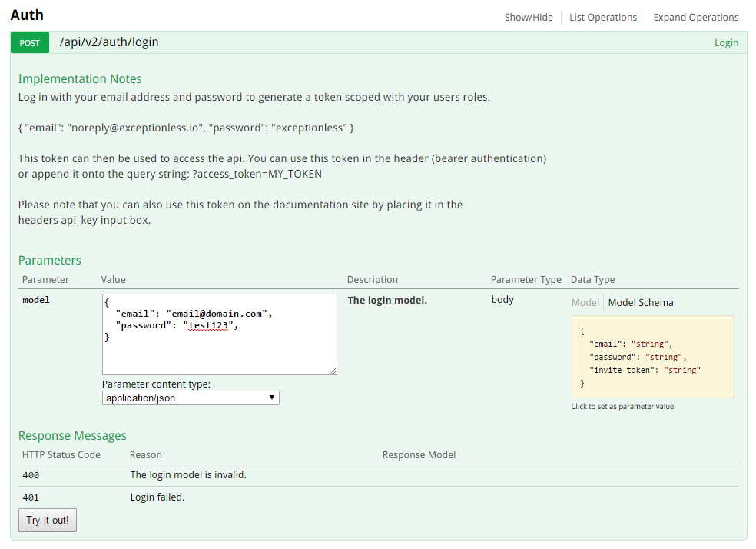The width and height of the screenshot is (756, 549).
Task: Click the green POST method badge
Action: pos(30,42)
